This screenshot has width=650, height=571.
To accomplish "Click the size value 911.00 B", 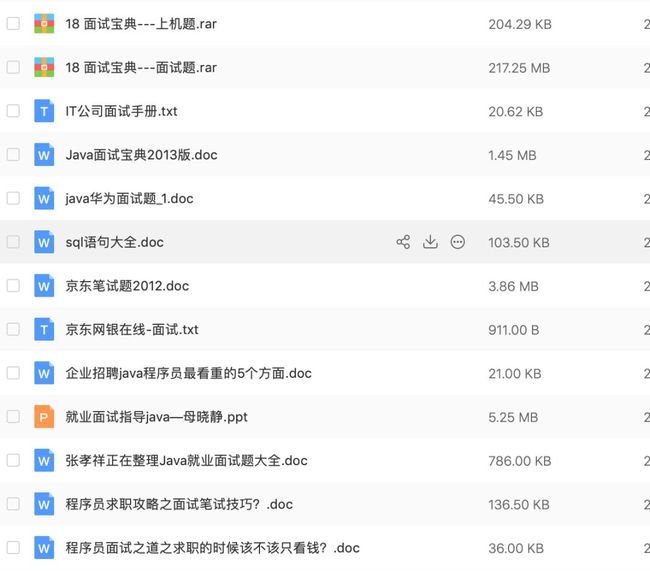I will (514, 330).
